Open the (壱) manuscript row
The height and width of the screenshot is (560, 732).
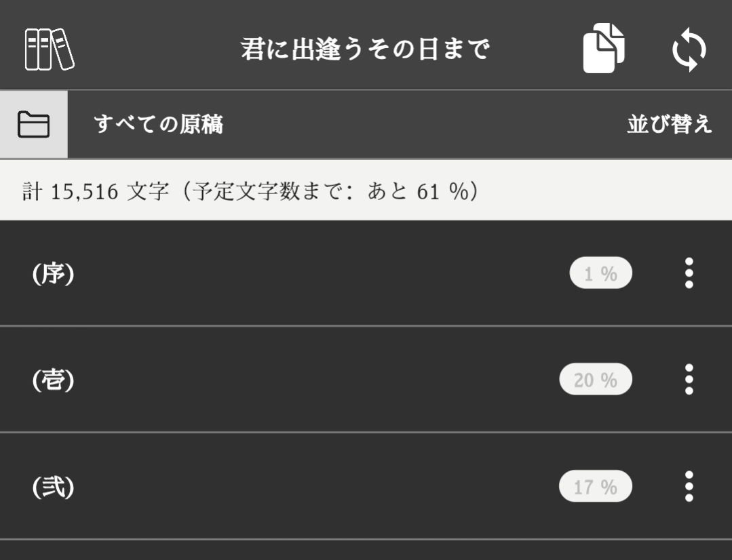pyautogui.click(x=271, y=380)
